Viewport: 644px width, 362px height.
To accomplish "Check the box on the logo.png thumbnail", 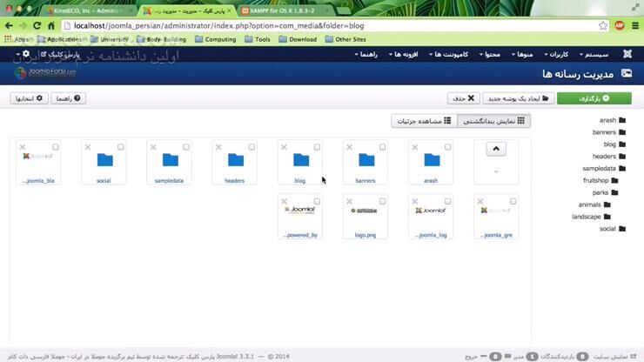I will (382, 202).
